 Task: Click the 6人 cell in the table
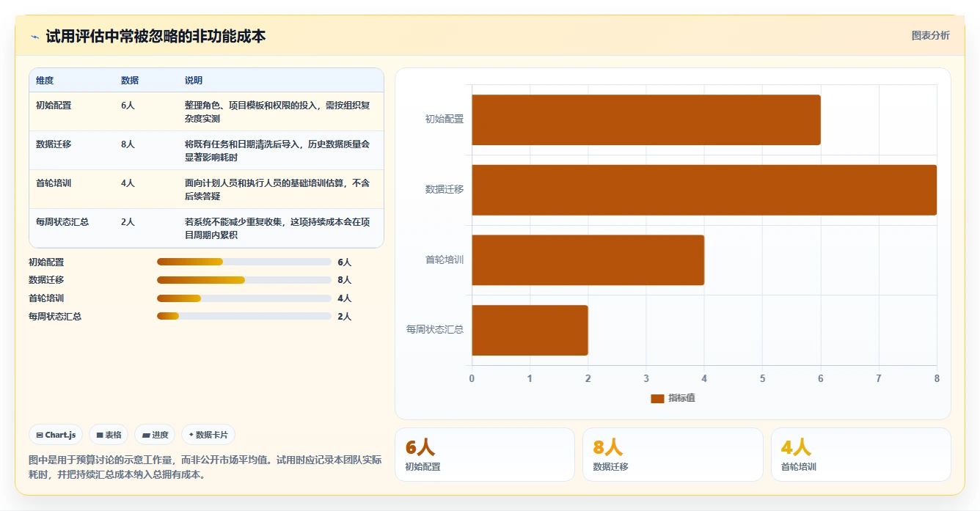[x=128, y=106]
